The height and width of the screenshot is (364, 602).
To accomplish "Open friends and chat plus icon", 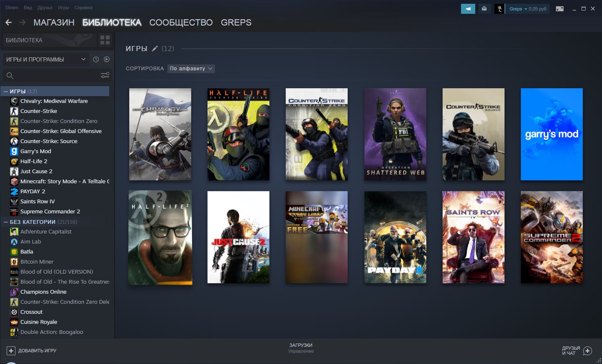I will click(x=587, y=351).
